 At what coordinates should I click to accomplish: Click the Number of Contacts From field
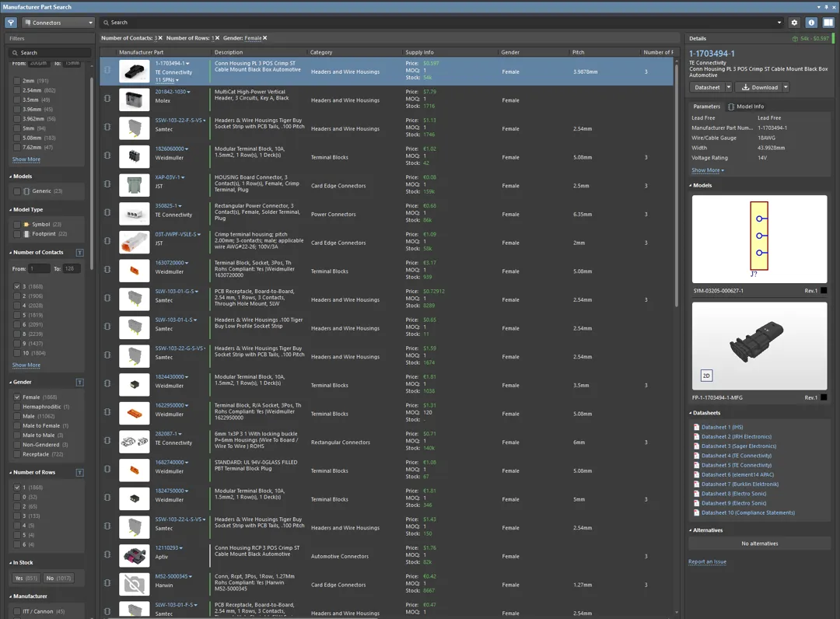point(39,269)
